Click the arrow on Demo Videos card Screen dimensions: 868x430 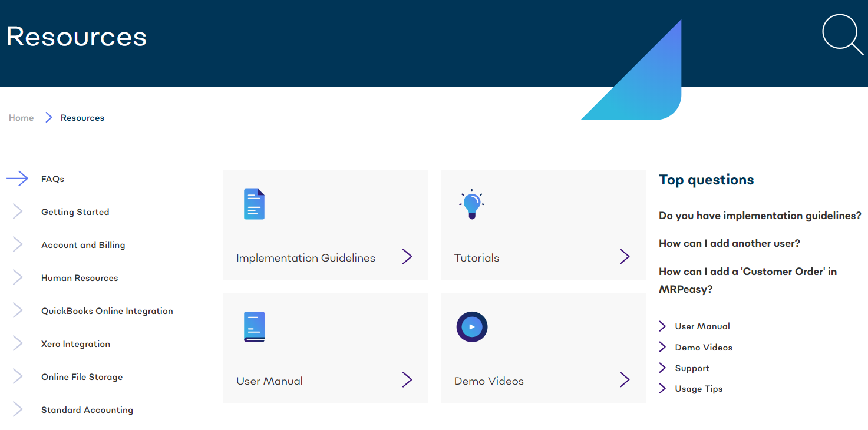click(625, 380)
